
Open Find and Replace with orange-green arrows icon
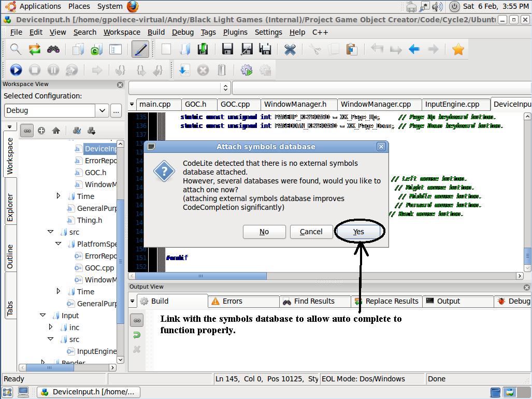[35, 50]
